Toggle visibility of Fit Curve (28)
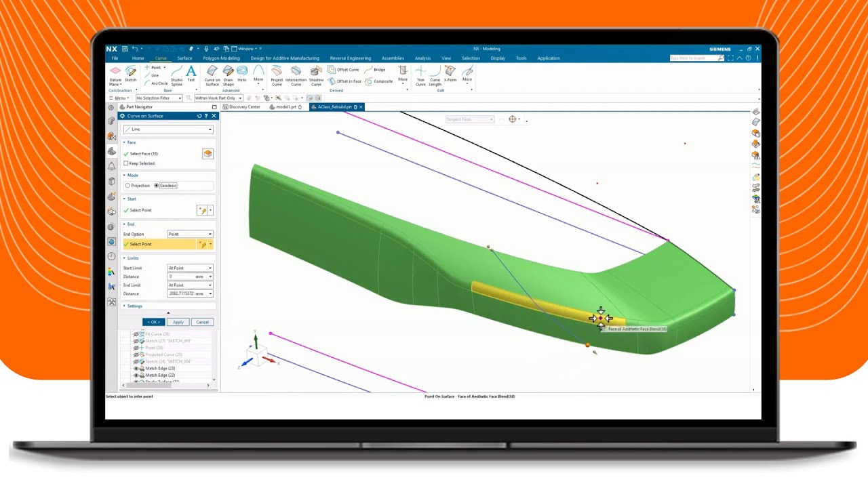 [x=136, y=334]
